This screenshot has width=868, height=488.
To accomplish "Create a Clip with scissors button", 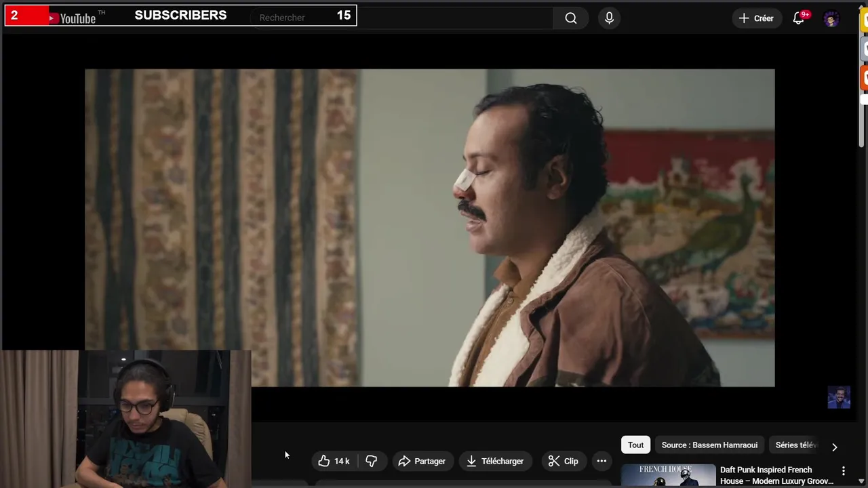I will 564,461.
